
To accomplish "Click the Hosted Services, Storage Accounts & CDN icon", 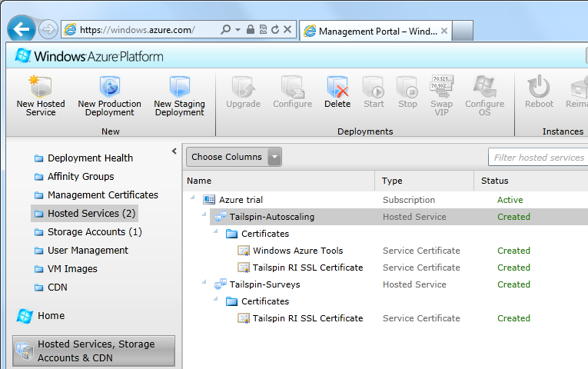I will (25, 351).
